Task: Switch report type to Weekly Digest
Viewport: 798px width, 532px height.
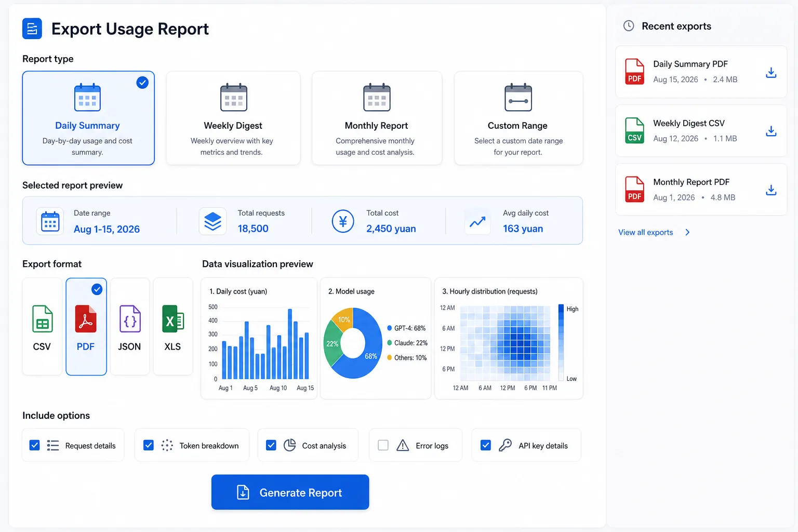Action: 233,118
